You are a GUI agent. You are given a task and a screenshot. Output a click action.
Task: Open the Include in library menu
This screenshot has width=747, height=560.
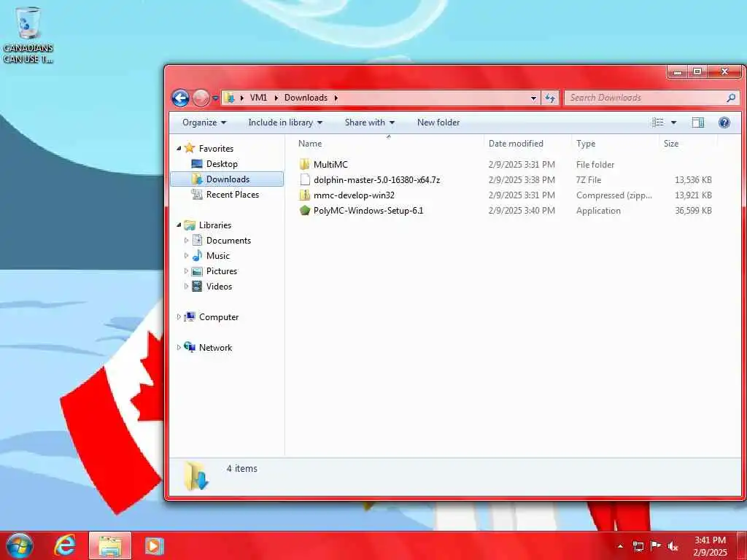coord(285,122)
